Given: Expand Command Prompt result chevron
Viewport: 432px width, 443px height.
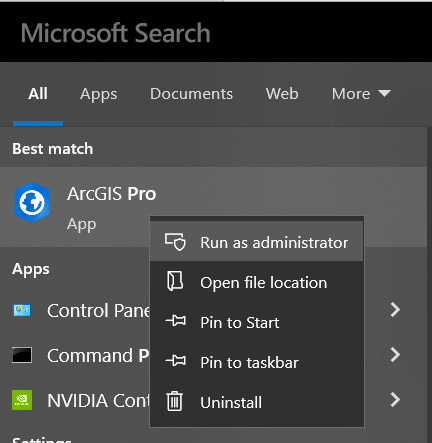Looking at the screenshot, I should pyautogui.click(x=395, y=354).
